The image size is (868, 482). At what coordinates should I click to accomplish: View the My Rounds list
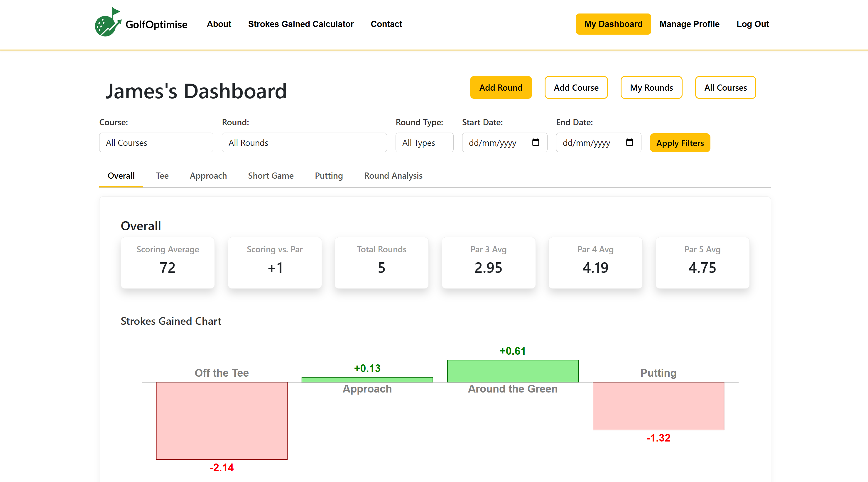(x=651, y=88)
